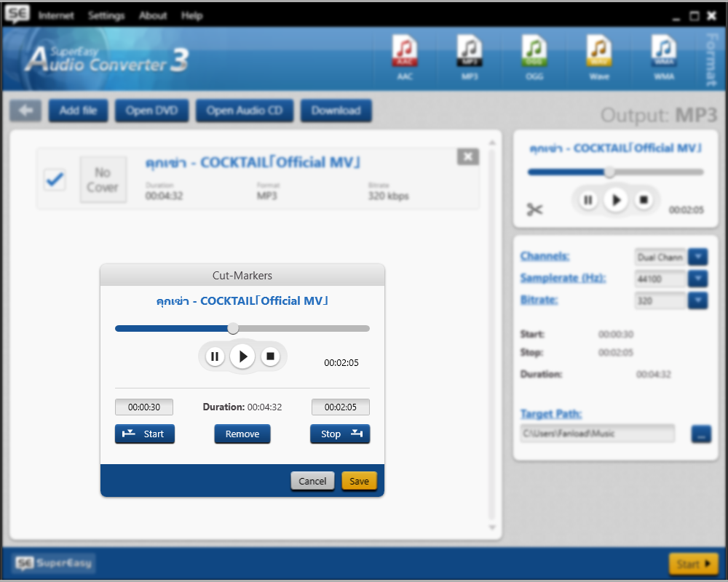Viewport: 728px width, 582px height.
Task: Save the cut markers
Action: coord(360,481)
